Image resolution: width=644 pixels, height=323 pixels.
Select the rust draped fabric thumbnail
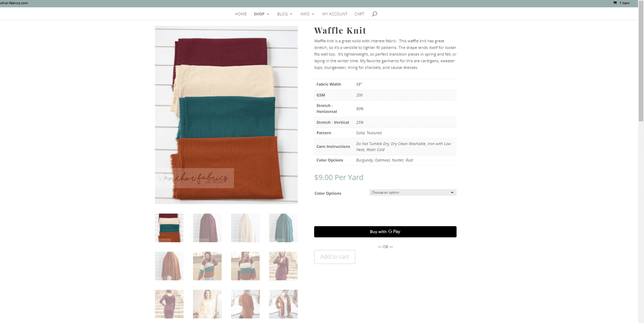169,266
